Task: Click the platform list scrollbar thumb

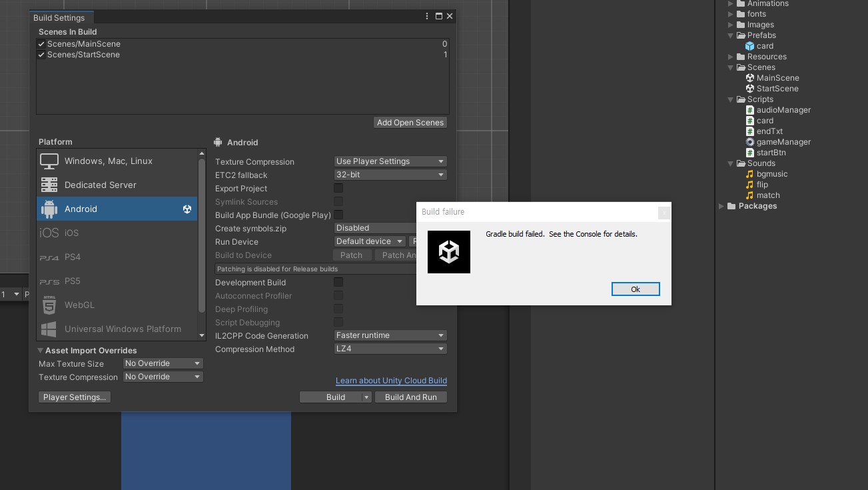Action: tap(202, 236)
